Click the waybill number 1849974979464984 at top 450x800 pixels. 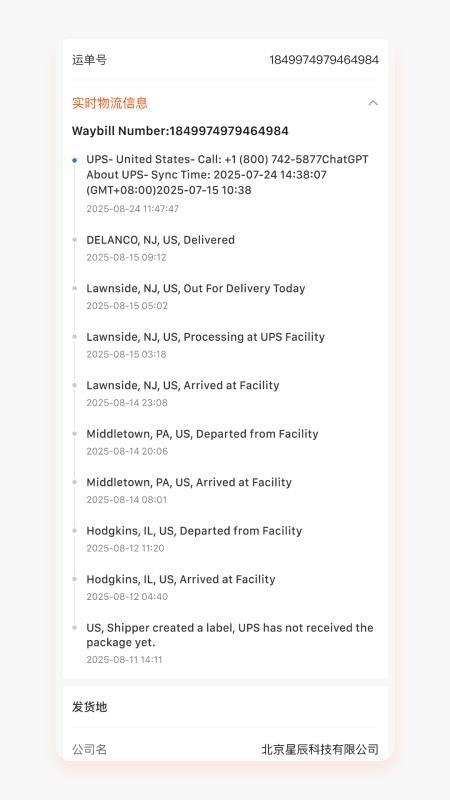coord(324,60)
